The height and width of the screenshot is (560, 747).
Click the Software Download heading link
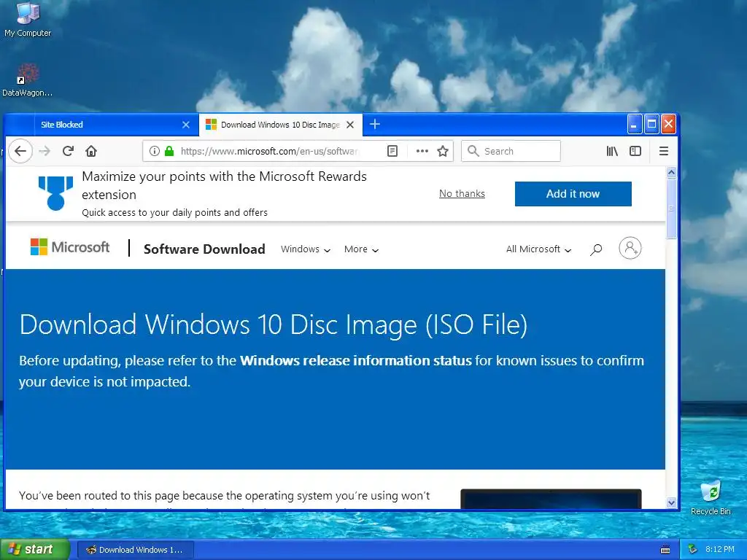tap(204, 249)
